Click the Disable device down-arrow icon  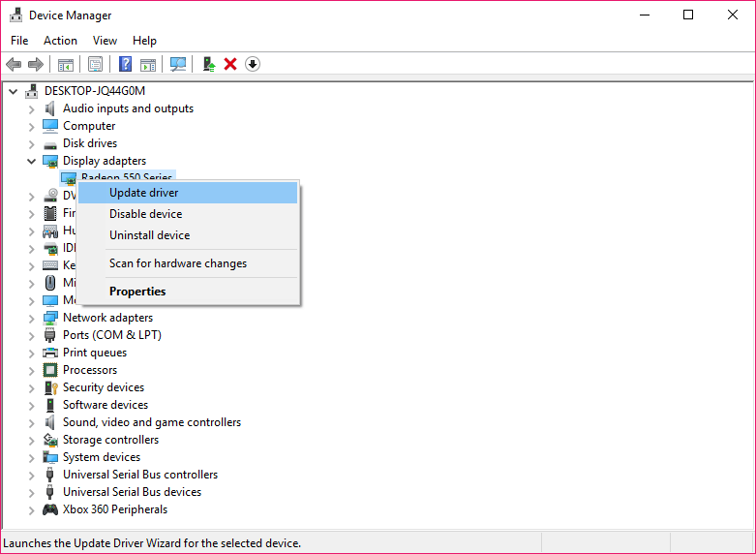click(253, 64)
